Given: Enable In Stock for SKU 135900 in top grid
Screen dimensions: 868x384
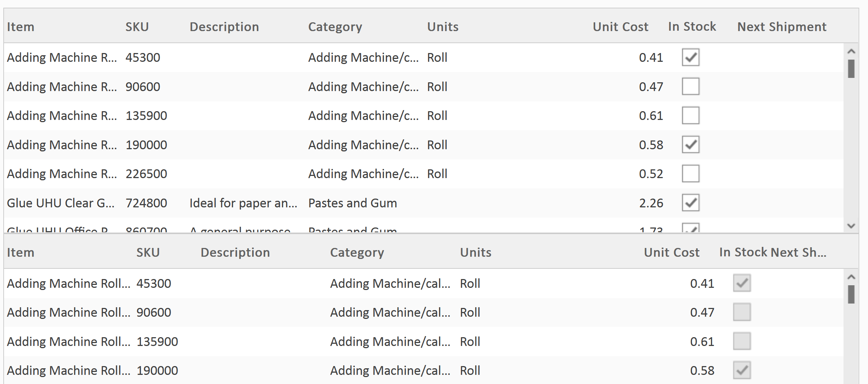Looking at the screenshot, I should (x=690, y=116).
